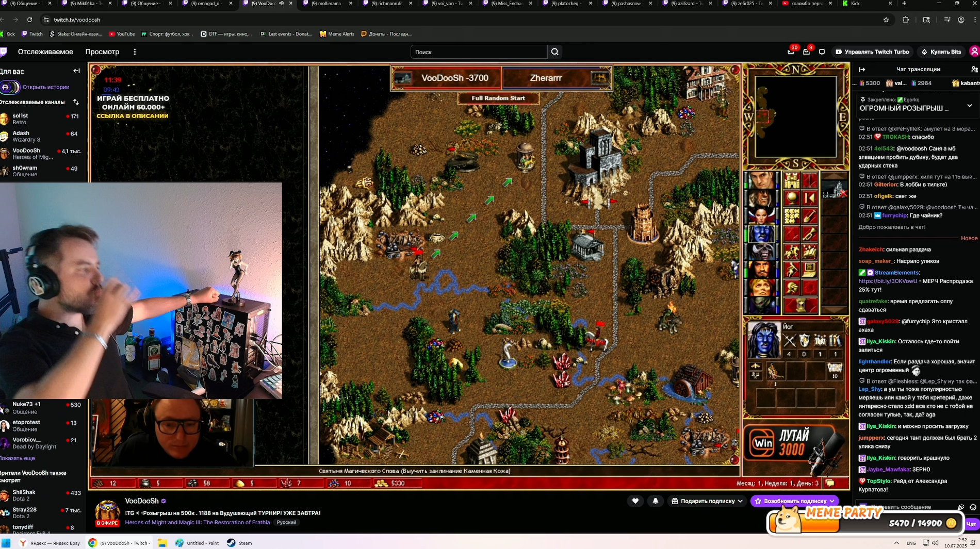Open a new browser tab
This screenshot has width=980, height=549.
[x=904, y=4]
